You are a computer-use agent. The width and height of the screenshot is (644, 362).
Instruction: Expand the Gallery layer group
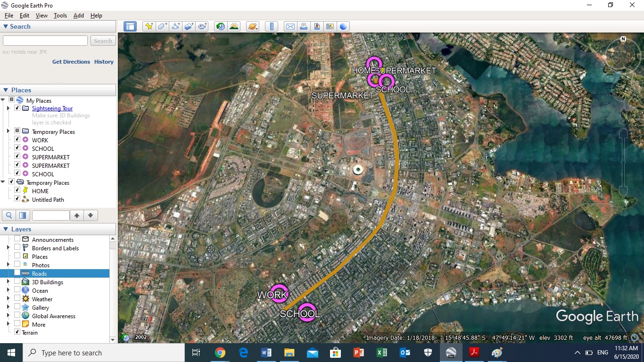(8, 307)
